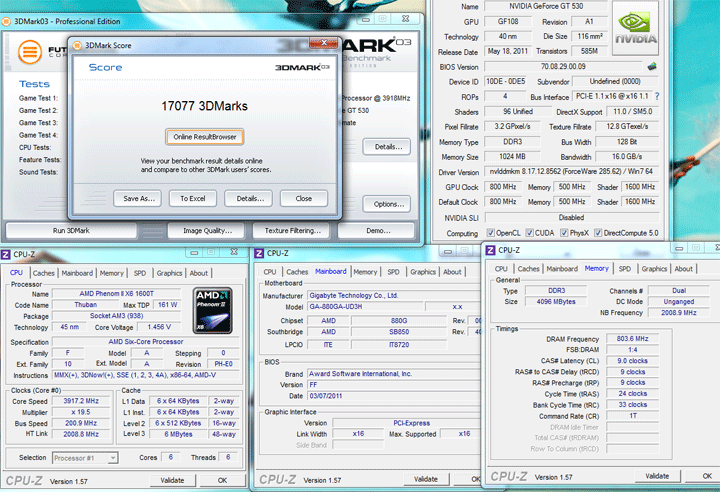This screenshot has width=720, height=492.
Task: Click the 3DMark Score dialog title icon
Action: click(x=77, y=45)
